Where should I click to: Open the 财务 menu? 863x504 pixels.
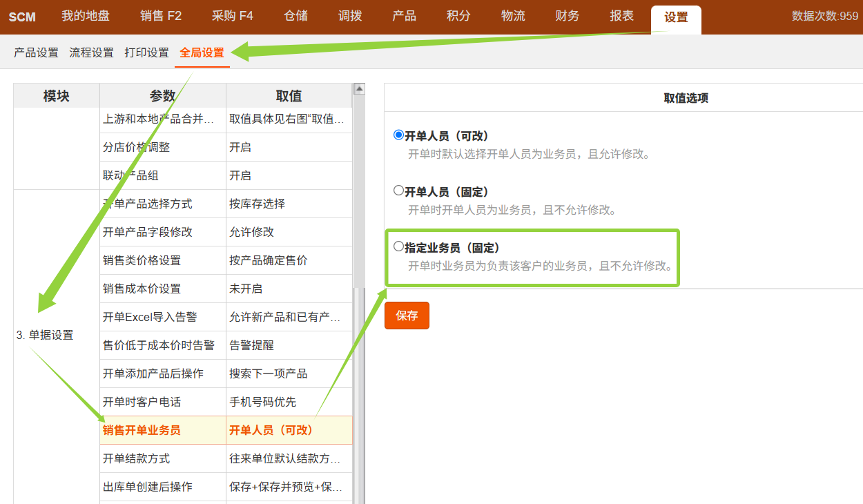coord(567,17)
